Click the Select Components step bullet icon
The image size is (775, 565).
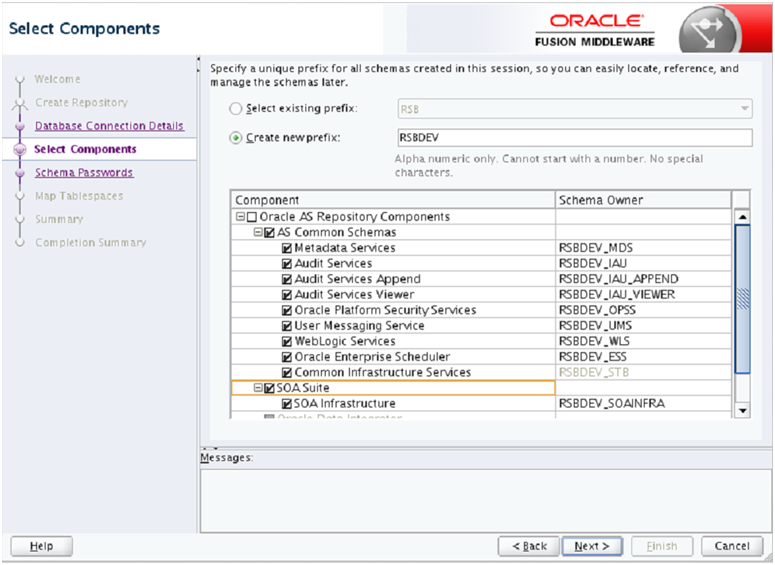20,149
